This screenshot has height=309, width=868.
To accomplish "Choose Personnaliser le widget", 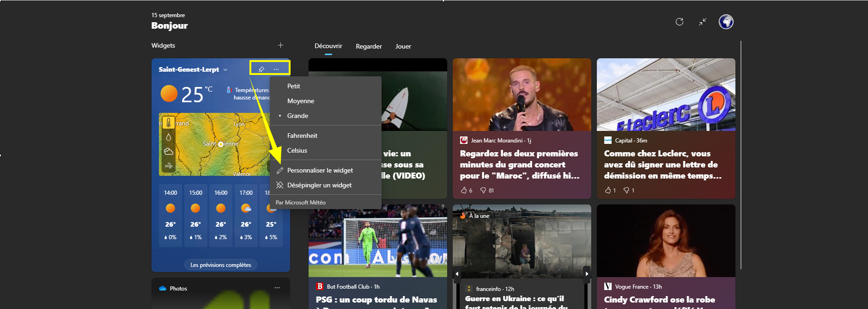I will [326, 170].
